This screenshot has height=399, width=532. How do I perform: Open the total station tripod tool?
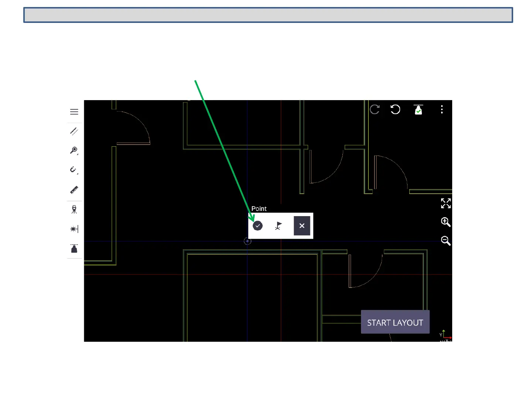[x=74, y=209]
